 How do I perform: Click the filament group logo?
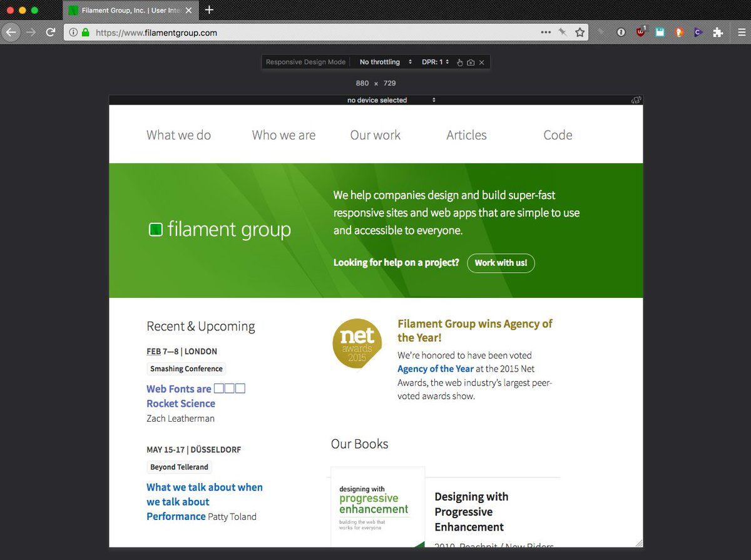(x=220, y=230)
